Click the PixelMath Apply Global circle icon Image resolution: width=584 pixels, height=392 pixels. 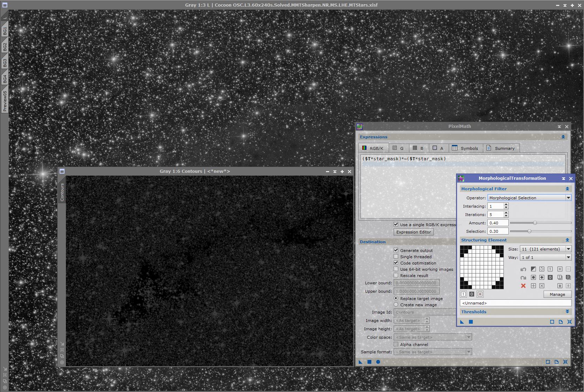click(x=378, y=362)
